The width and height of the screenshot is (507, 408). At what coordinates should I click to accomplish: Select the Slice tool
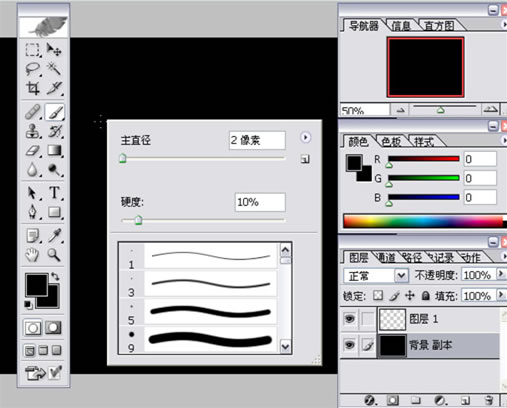coord(54,88)
